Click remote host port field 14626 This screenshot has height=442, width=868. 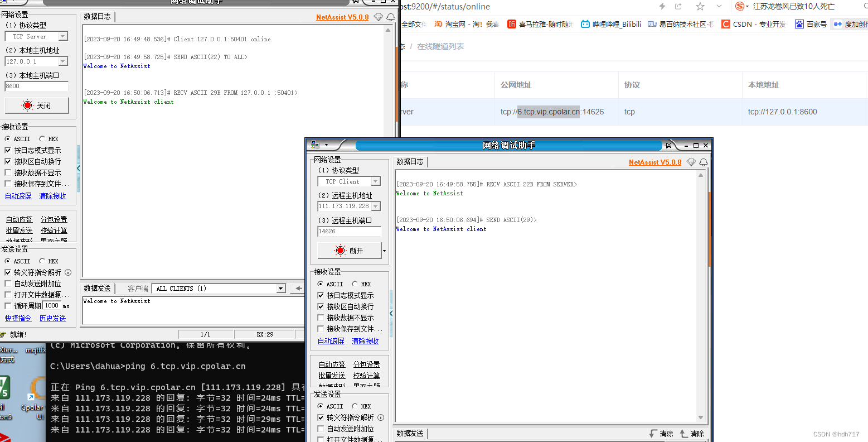click(350, 231)
